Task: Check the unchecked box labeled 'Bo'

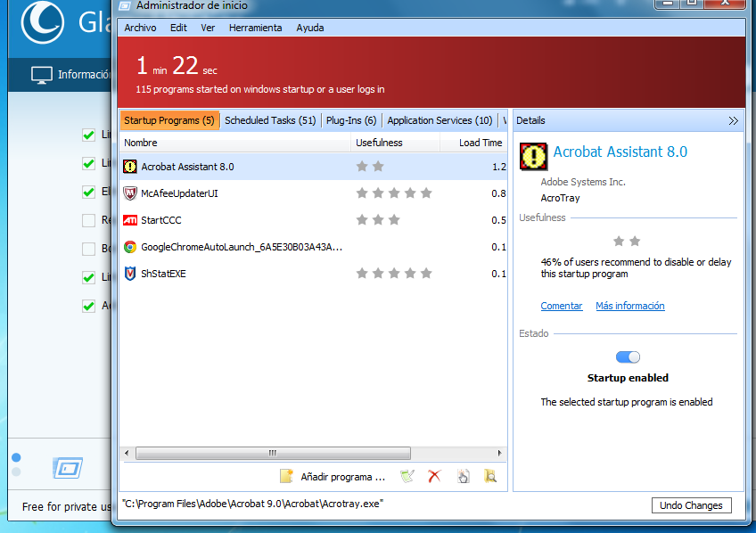Action: click(88, 249)
